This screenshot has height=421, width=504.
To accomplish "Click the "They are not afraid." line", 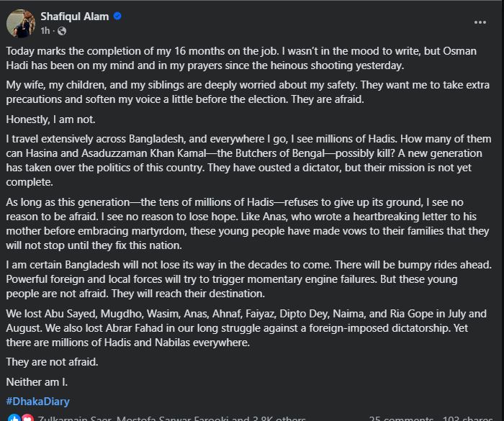I will [51, 362].
